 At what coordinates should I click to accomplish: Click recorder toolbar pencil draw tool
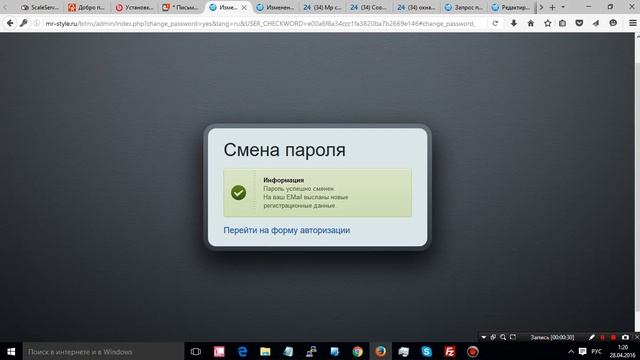[592, 337]
